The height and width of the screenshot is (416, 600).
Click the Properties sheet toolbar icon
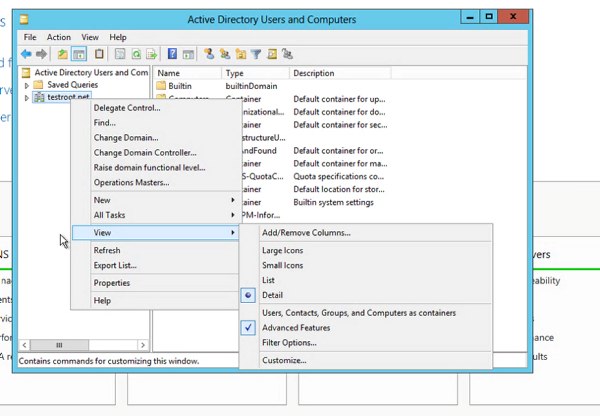tap(120, 54)
